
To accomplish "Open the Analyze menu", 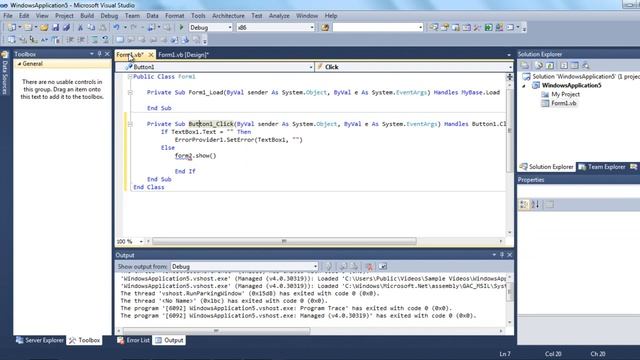I will (x=279, y=16).
